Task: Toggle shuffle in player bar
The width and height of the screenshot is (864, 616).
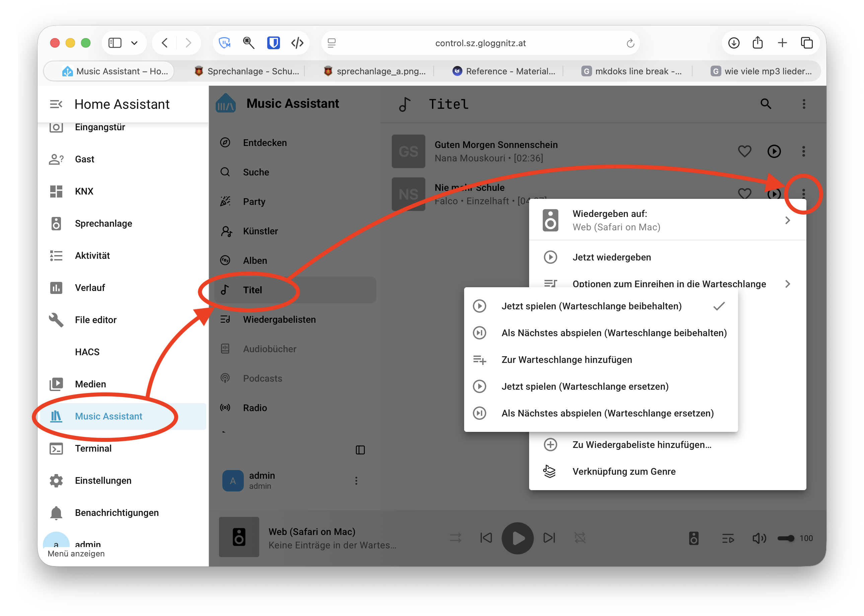Action: point(455,538)
